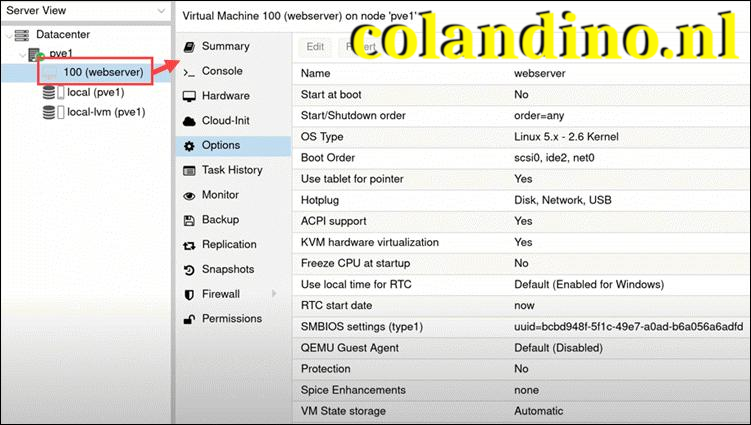This screenshot has height=425, width=751.
Task: Click the pve1 node icon
Action: [x=36, y=54]
